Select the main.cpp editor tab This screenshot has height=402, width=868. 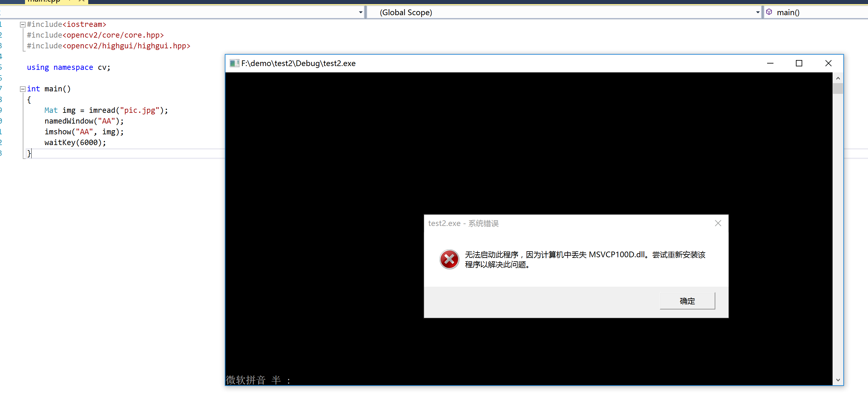coord(44,1)
